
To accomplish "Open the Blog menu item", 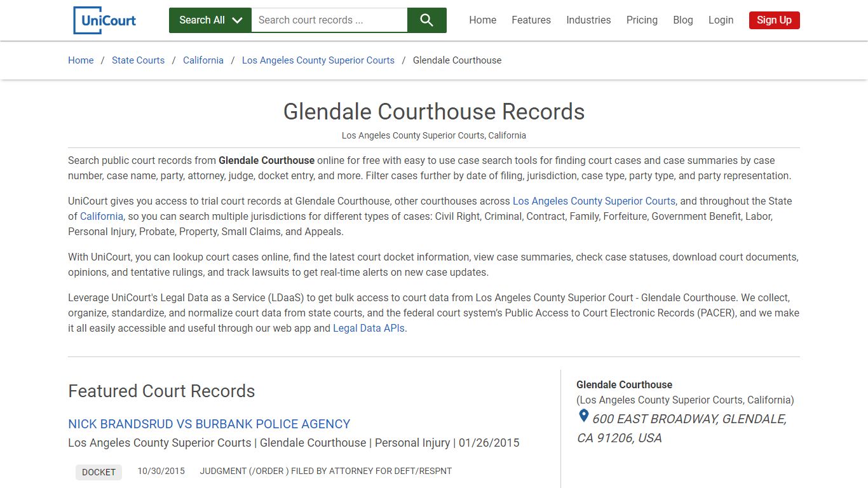I will click(x=683, y=20).
